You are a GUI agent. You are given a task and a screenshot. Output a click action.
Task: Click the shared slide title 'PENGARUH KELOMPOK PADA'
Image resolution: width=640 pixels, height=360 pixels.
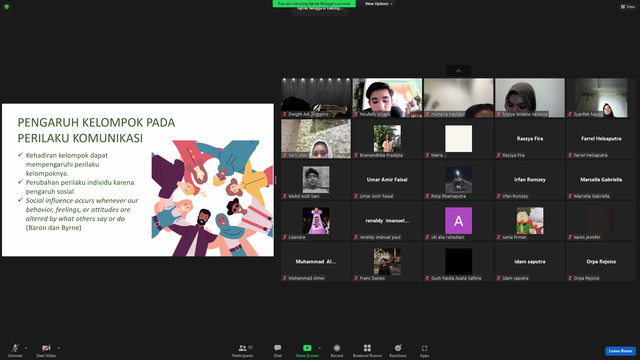[96, 122]
